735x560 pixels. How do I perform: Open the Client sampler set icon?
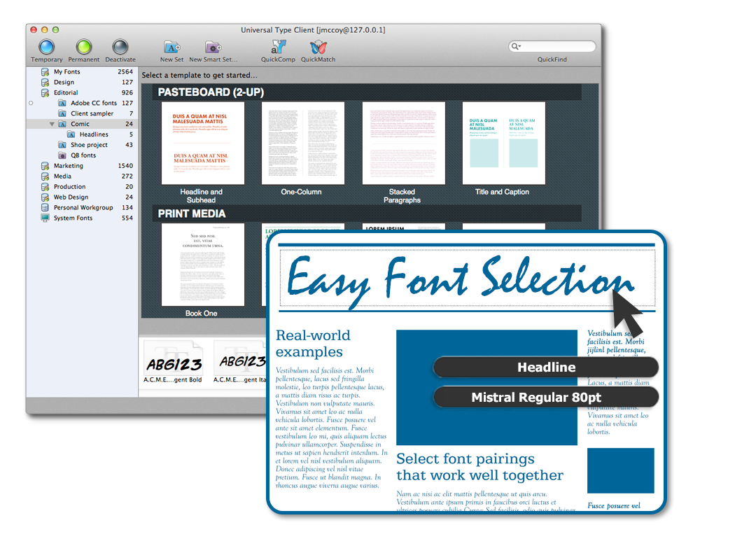click(62, 113)
